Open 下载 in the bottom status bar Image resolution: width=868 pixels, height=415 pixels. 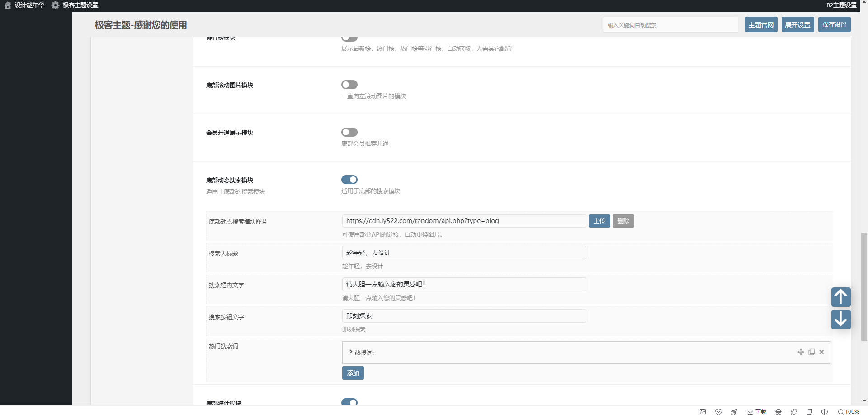pyautogui.click(x=757, y=411)
